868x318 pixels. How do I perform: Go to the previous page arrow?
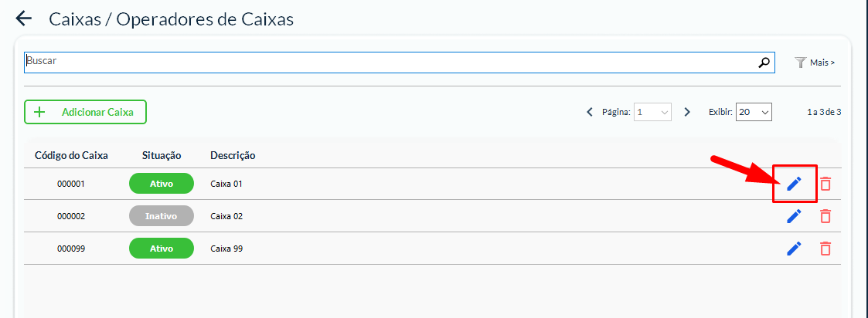(x=590, y=112)
